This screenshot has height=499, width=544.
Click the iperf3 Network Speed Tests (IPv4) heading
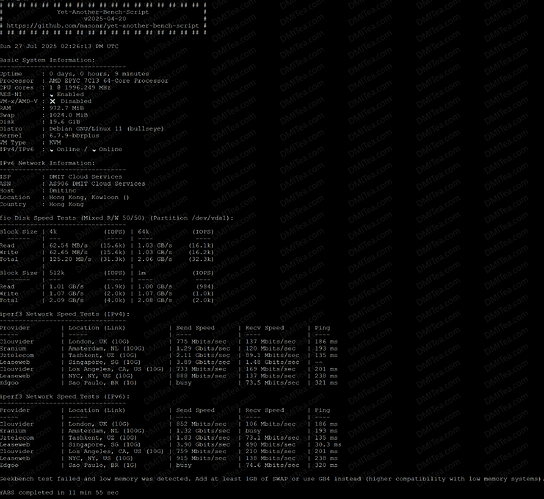pos(65,314)
